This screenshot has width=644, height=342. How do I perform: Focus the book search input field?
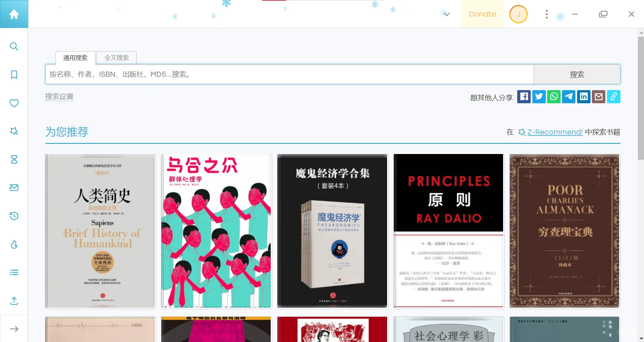tap(290, 74)
